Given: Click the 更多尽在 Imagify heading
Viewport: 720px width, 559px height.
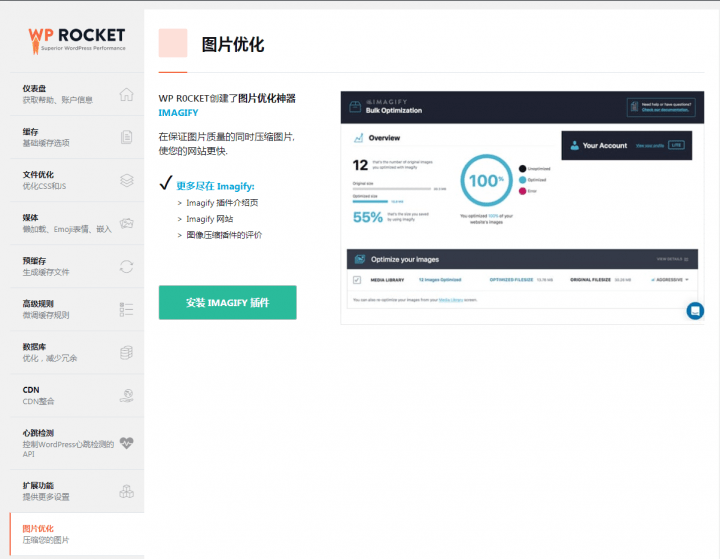Looking at the screenshot, I should point(215,186).
